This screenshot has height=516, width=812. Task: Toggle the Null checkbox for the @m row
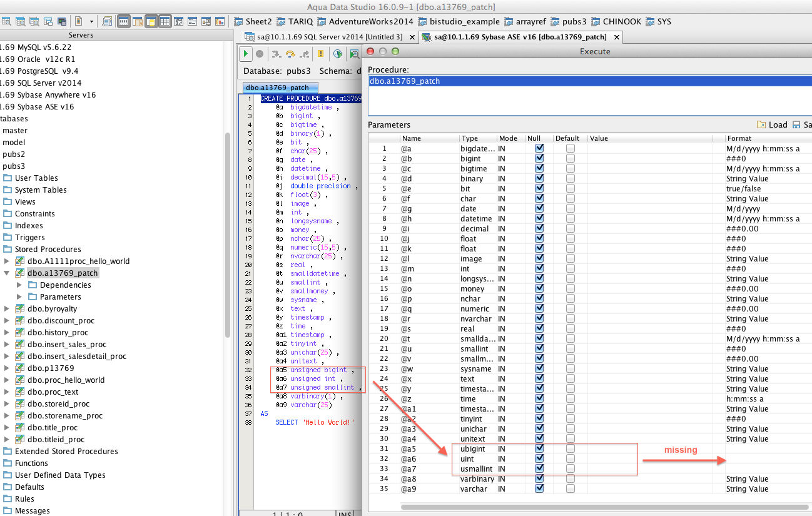pos(539,268)
